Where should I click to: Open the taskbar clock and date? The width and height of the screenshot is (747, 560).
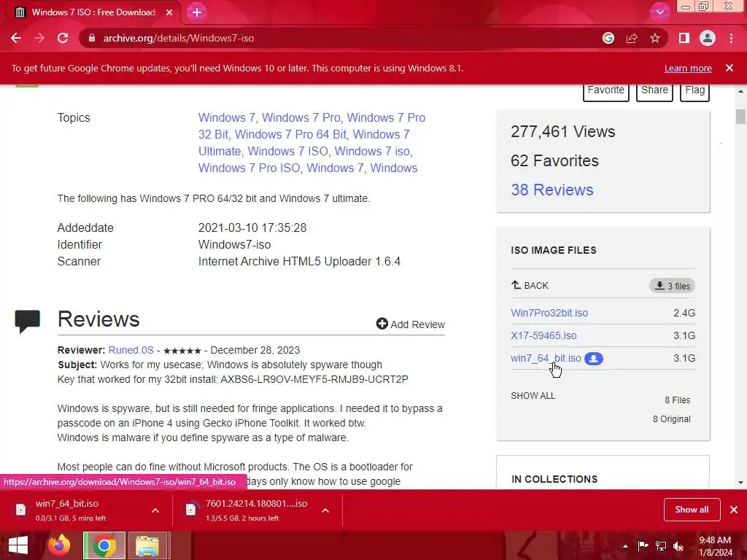(x=716, y=546)
